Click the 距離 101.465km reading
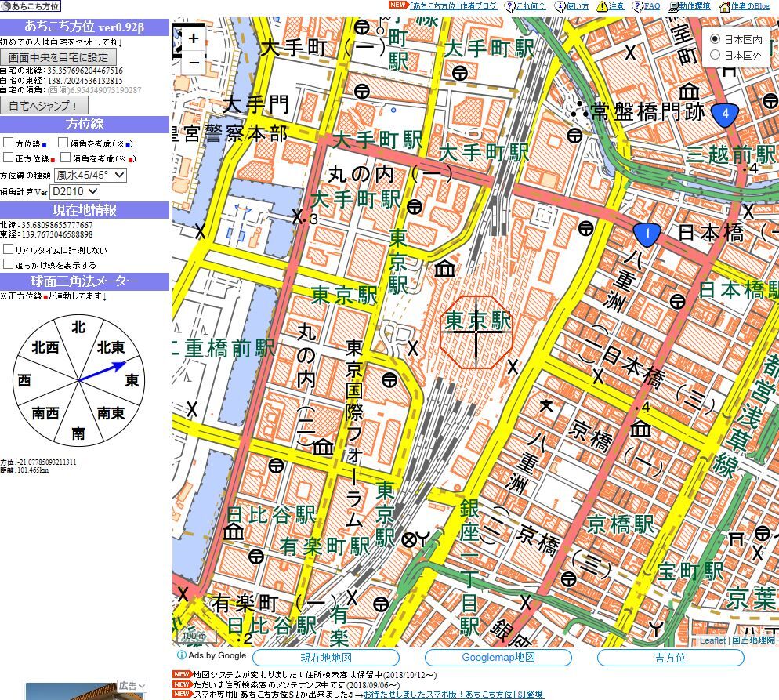 tap(24, 470)
